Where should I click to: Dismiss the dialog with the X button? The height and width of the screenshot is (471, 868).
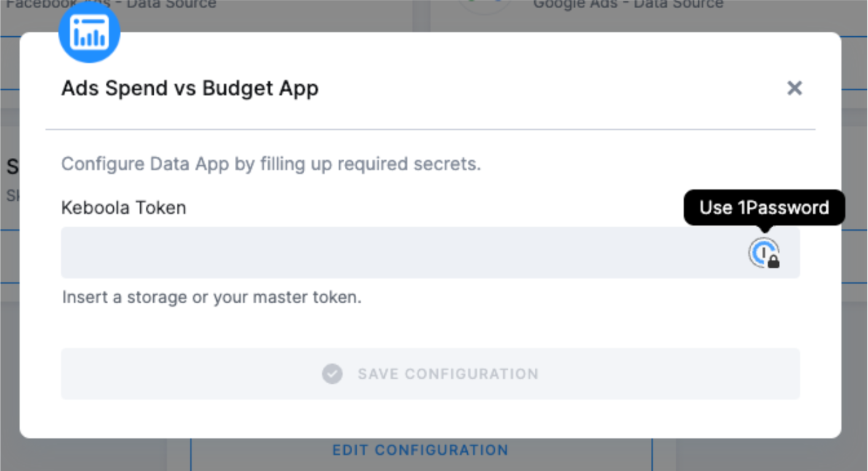[794, 88]
